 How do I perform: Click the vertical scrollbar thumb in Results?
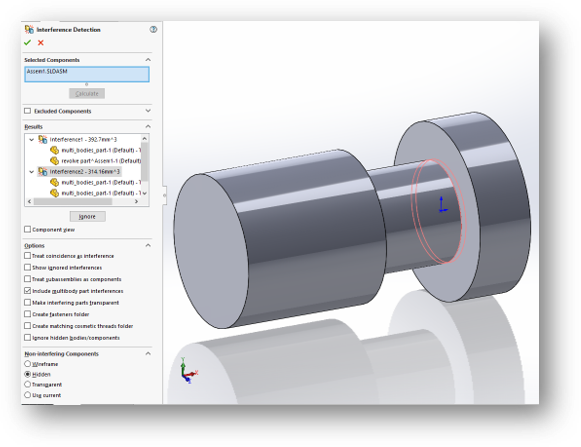pos(145,162)
